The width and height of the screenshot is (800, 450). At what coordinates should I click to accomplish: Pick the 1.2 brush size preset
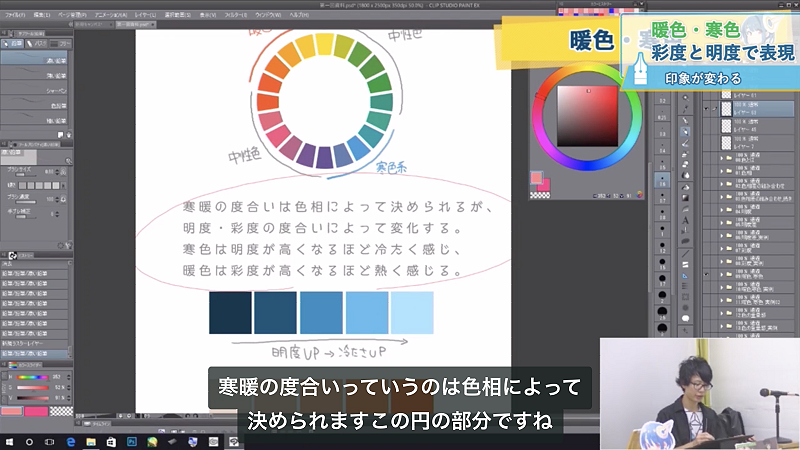point(662,247)
